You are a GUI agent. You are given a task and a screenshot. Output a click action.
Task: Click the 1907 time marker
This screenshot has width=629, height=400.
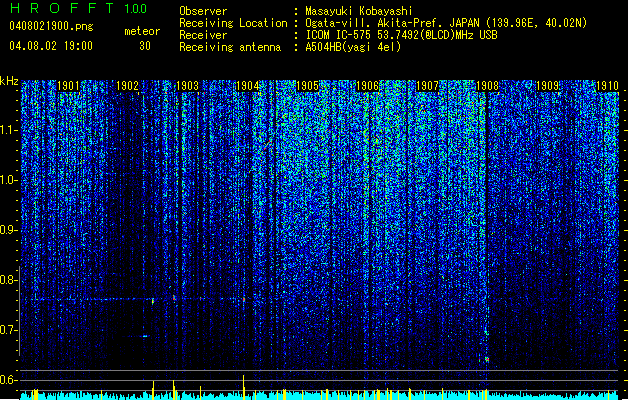[427, 86]
